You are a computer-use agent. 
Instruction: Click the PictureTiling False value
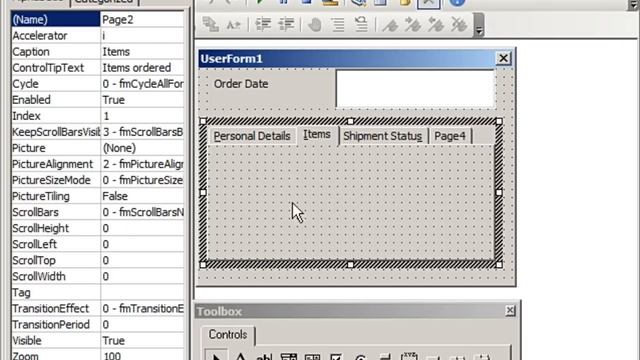pos(142,196)
